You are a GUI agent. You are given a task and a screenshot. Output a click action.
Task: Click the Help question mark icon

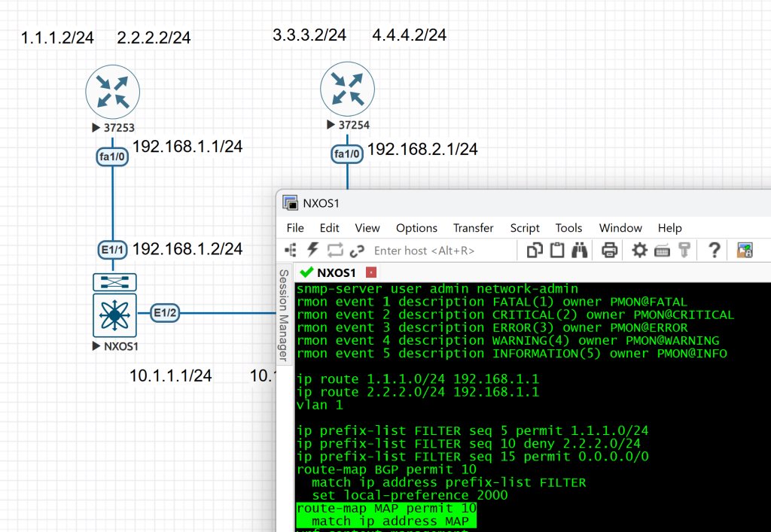click(x=715, y=250)
